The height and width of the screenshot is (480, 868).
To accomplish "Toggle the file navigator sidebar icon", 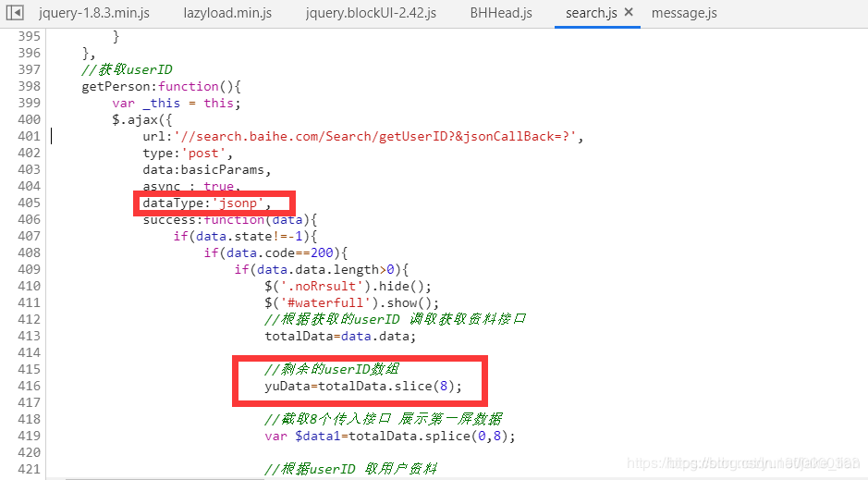I will click(x=15, y=13).
